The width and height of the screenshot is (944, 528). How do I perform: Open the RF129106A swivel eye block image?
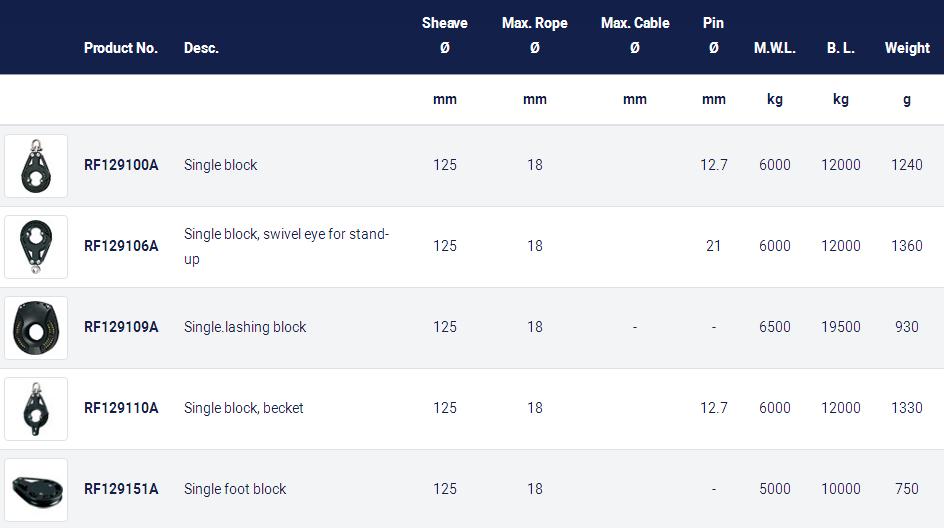(x=36, y=247)
